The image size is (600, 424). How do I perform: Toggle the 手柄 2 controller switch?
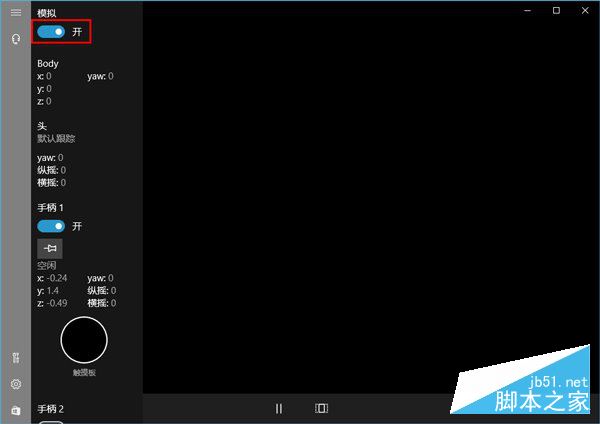(51, 421)
